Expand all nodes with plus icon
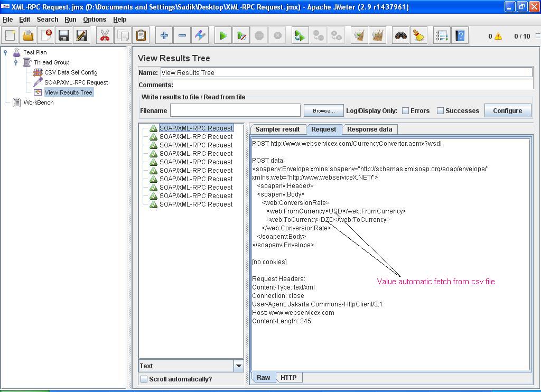This screenshot has width=541, height=392. [x=164, y=35]
